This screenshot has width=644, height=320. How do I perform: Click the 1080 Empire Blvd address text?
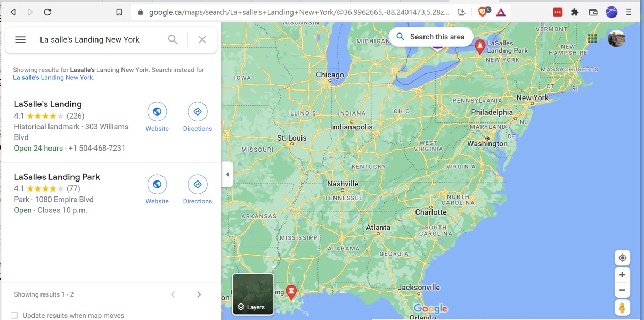[64, 200]
